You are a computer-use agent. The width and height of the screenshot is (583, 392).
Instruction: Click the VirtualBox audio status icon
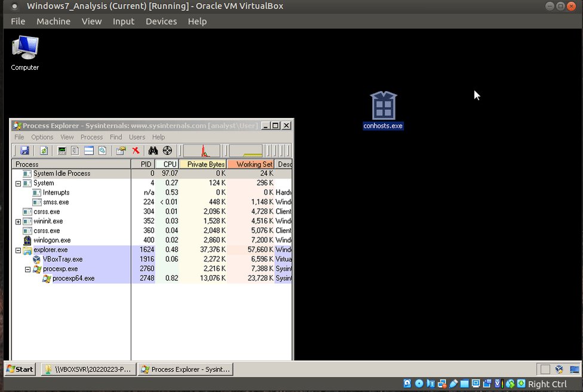tap(431, 384)
